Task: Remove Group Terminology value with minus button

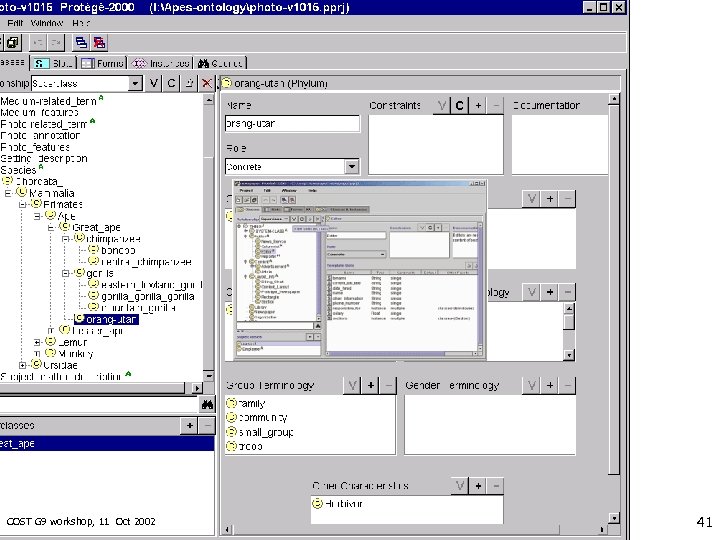Action: pos(388,385)
